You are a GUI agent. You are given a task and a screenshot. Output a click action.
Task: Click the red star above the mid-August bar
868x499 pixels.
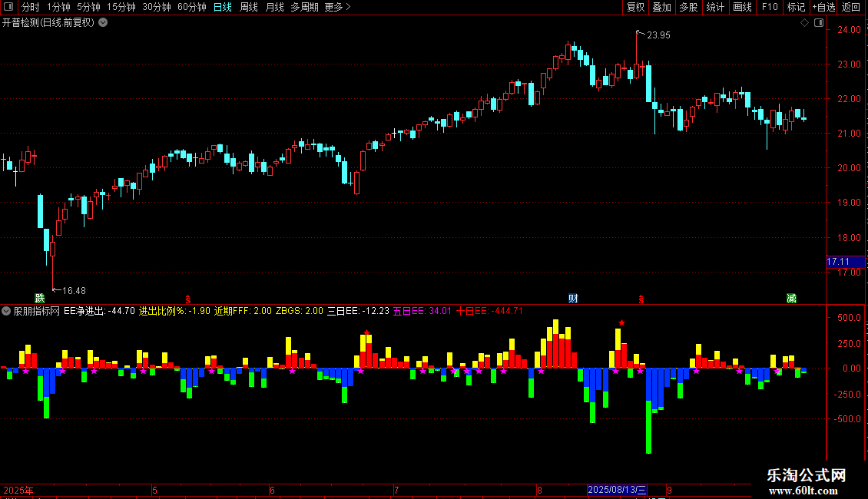(621, 322)
